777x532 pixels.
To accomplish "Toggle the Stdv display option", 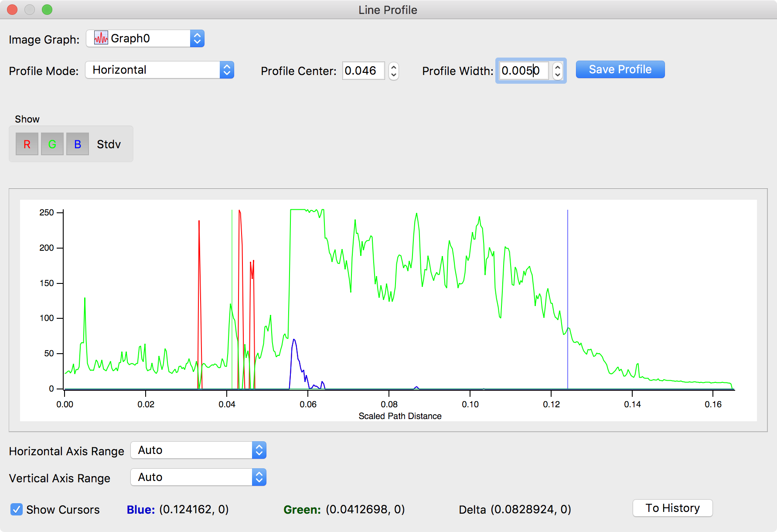I will click(109, 144).
